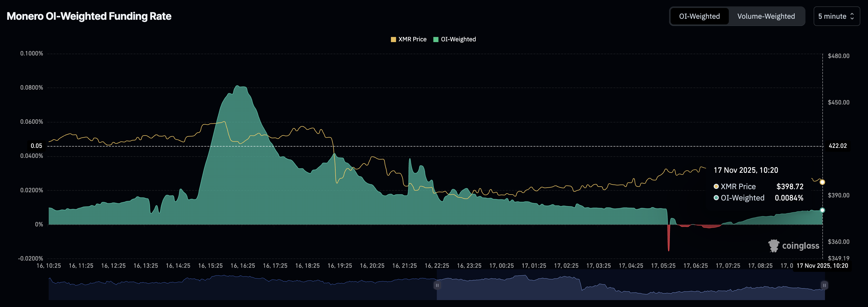The image size is (868, 307).
Task: Click the left pause handle on minimap
Action: tap(437, 285)
